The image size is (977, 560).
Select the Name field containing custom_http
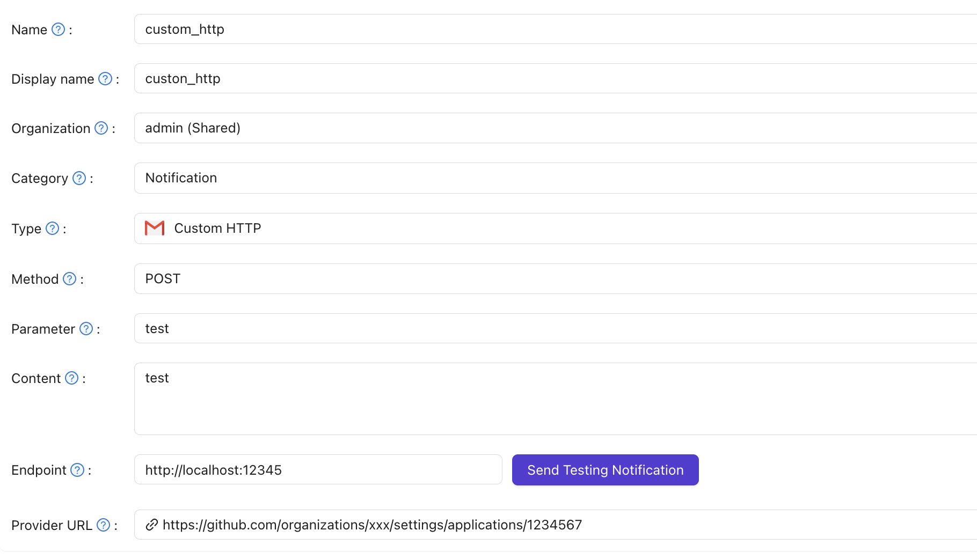[x=376, y=29]
